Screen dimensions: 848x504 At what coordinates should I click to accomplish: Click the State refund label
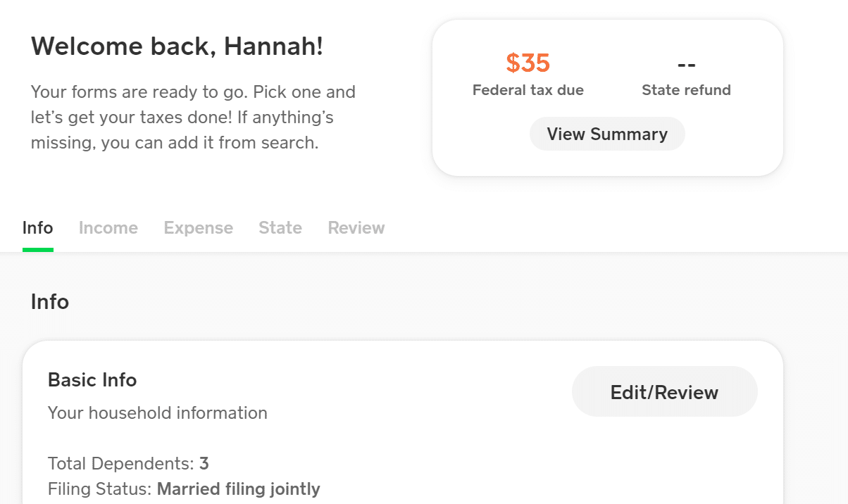pyautogui.click(x=686, y=89)
